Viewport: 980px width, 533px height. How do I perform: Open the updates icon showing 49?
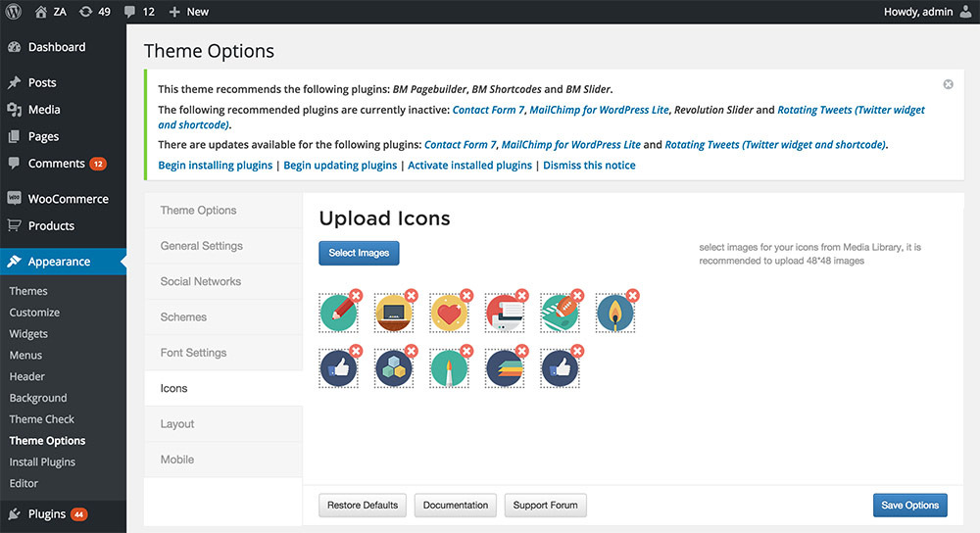coord(86,12)
